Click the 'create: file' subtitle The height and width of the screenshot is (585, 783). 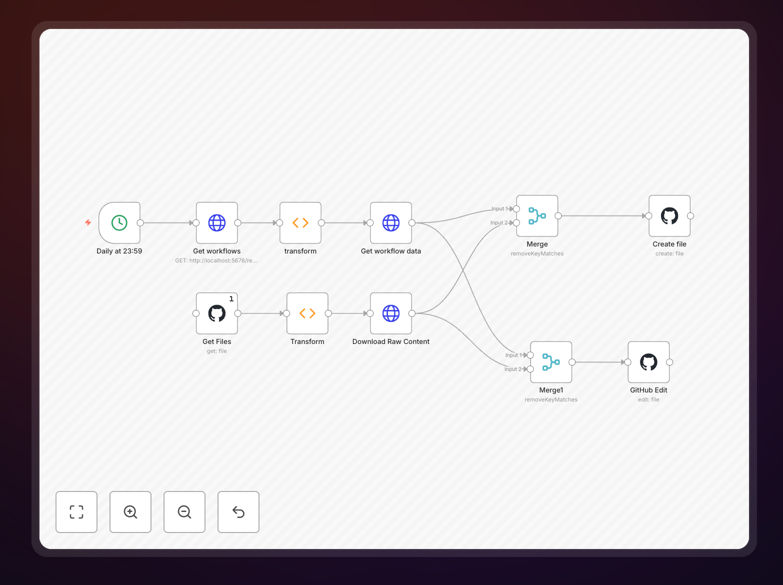click(x=669, y=254)
